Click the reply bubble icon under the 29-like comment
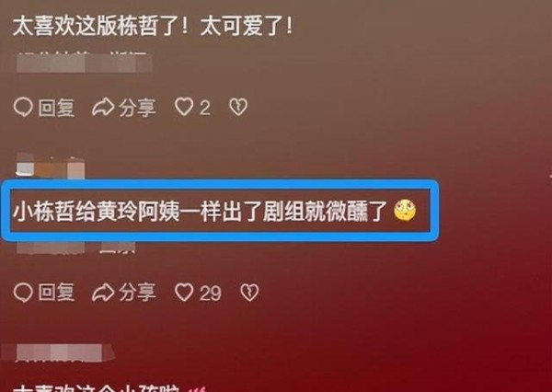The width and height of the screenshot is (552, 392). coord(23,293)
